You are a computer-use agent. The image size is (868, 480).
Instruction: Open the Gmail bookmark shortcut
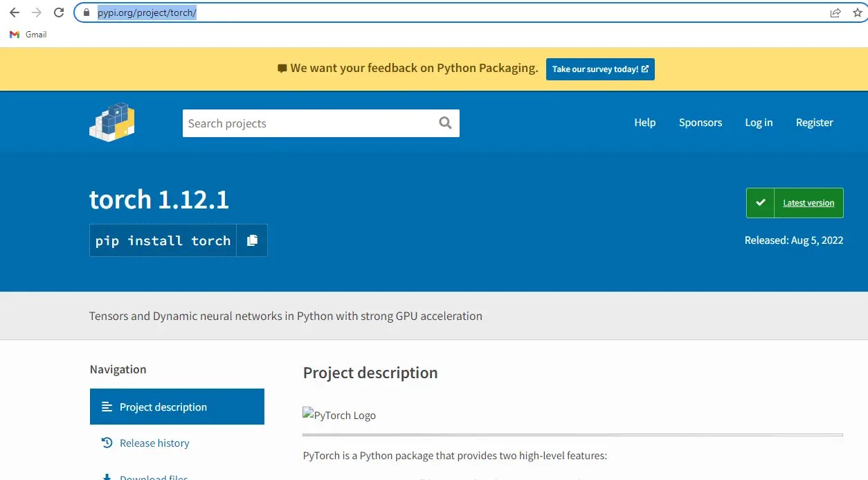(28, 34)
